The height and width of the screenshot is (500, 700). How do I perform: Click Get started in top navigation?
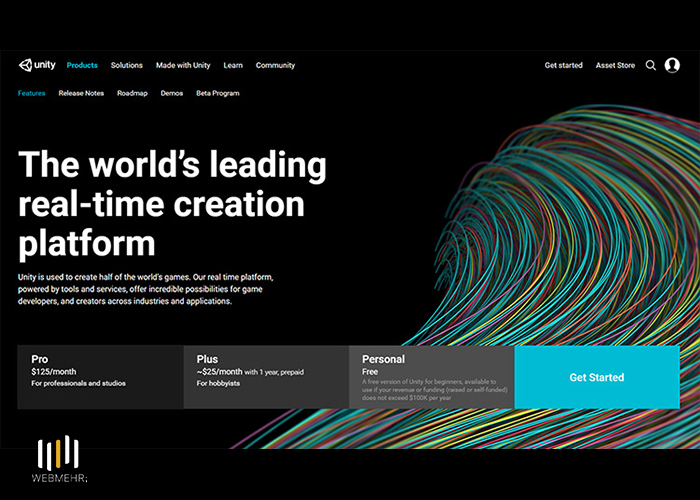[563, 65]
